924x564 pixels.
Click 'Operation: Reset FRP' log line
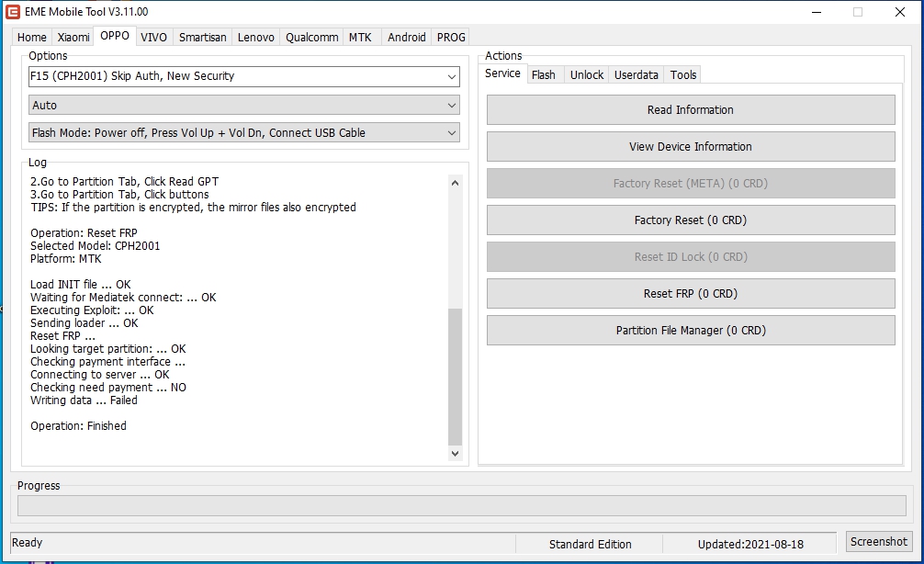(x=84, y=232)
